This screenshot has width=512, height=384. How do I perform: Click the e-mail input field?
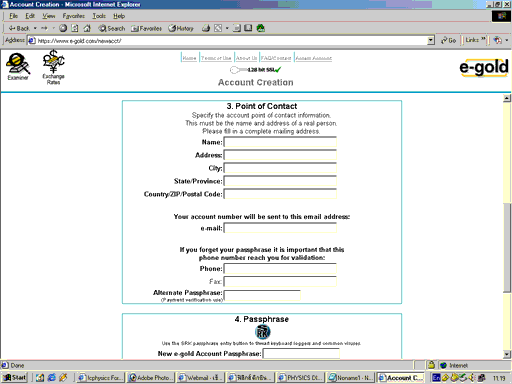(280, 228)
